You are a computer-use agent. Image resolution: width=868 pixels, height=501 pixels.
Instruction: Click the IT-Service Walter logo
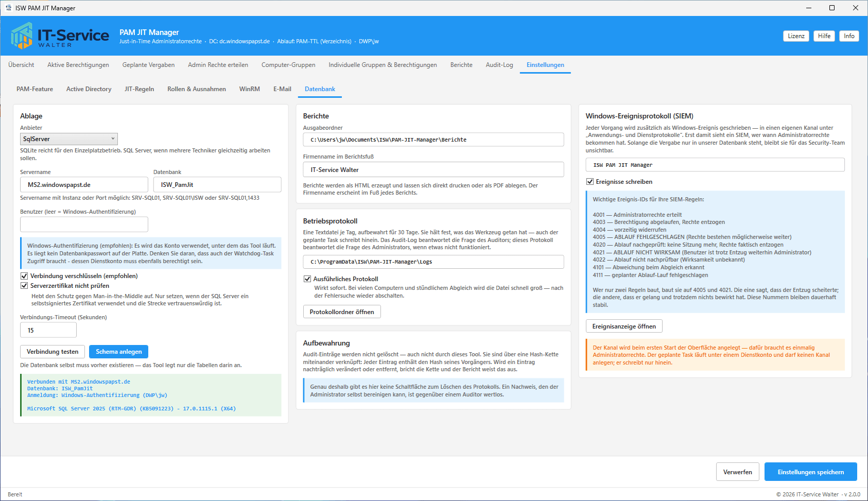click(60, 36)
